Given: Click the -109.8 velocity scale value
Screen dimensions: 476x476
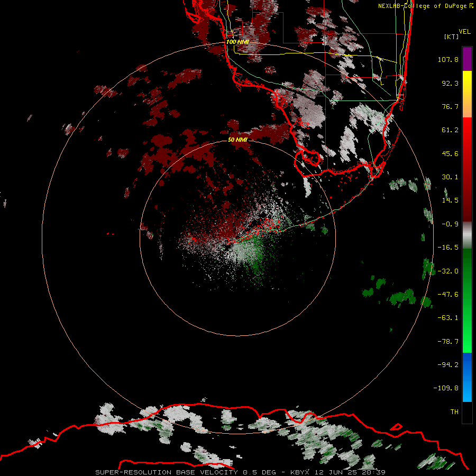Looking at the screenshot, I should coord(446,388).
